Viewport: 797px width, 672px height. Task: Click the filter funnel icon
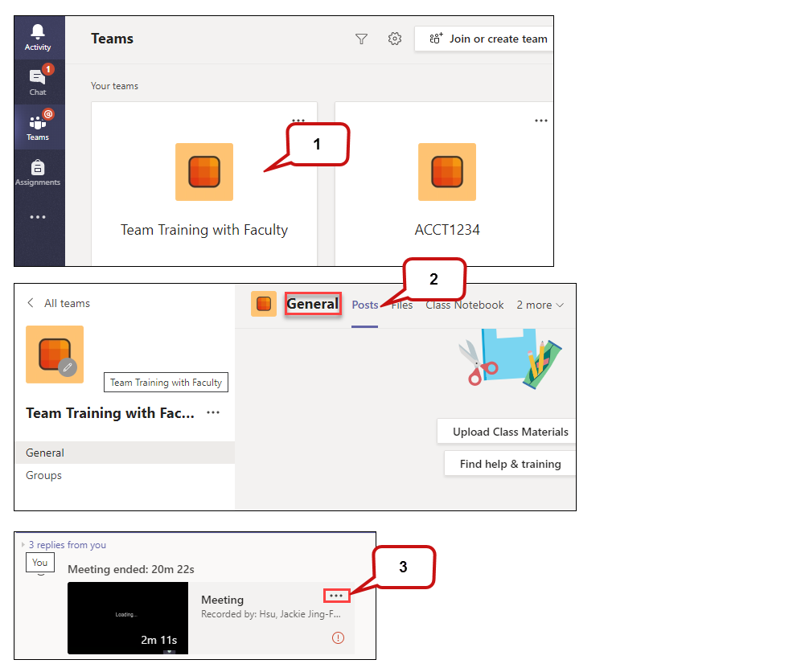pyautogui.click(x=361, y=39)
